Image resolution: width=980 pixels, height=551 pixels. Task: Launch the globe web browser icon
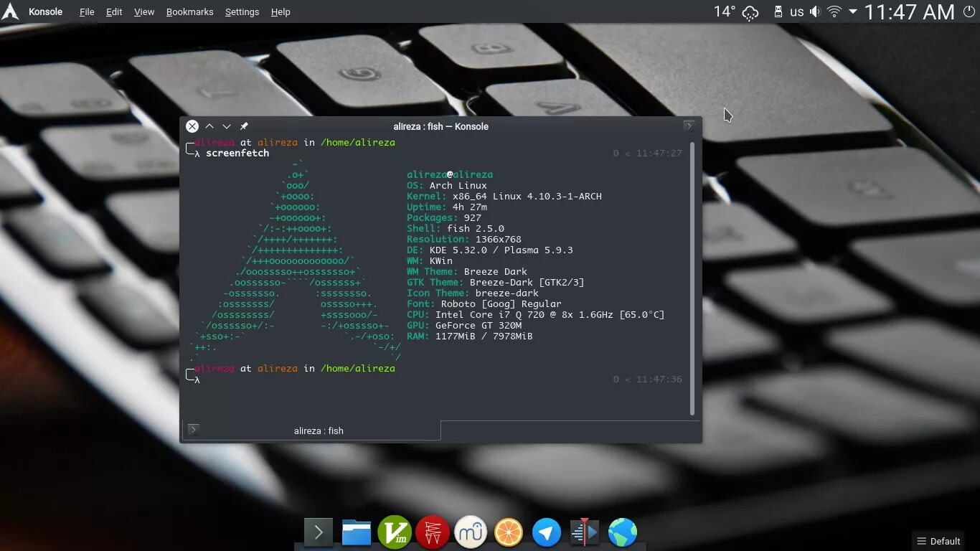(623, 532)
